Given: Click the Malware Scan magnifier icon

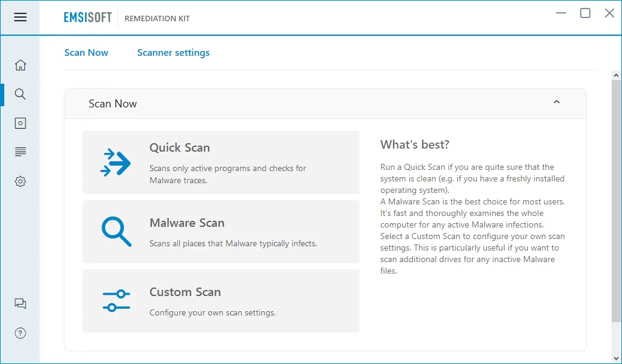Looking at the screenshot, I should point(116,232).
